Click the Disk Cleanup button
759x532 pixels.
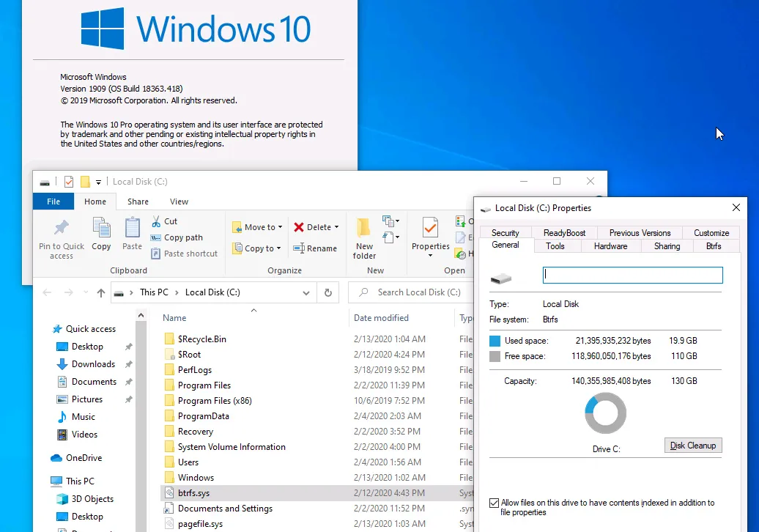click(693, 446)
